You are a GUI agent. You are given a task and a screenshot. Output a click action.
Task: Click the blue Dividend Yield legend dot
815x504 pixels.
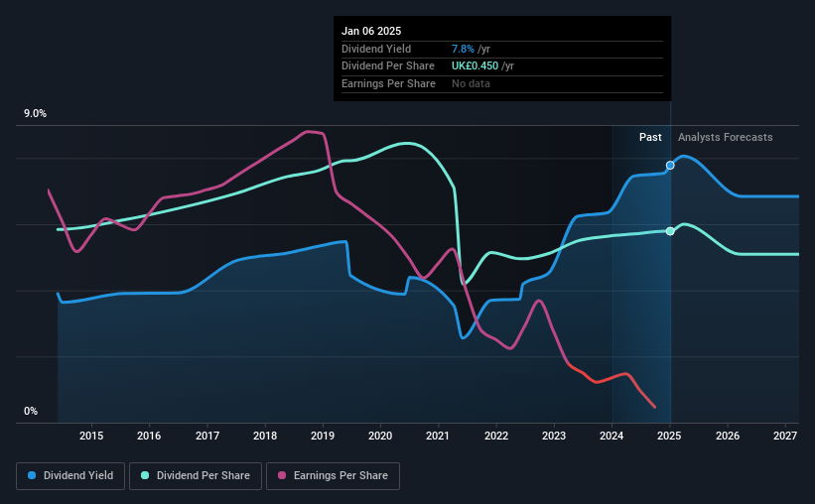pos(32,475)
